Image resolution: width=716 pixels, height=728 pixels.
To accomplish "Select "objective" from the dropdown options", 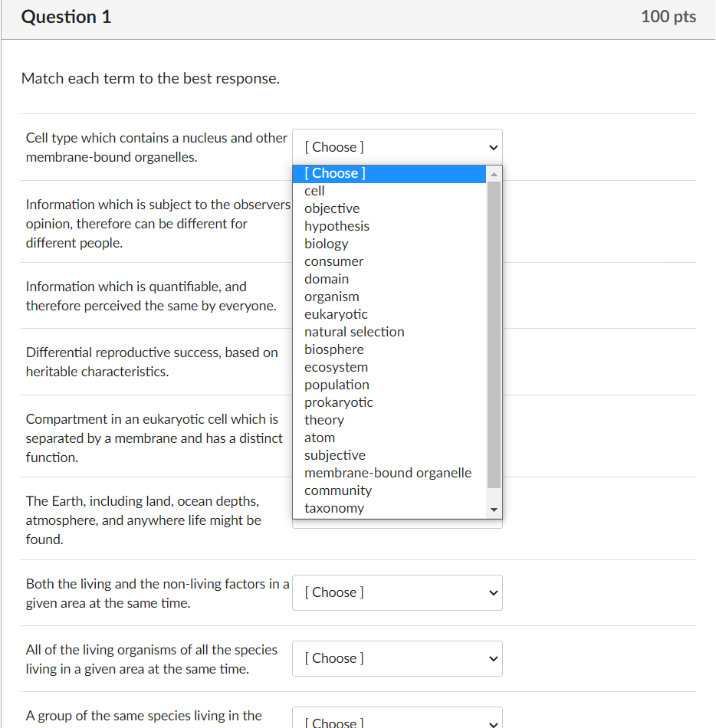I will click(x=332, y=208).
